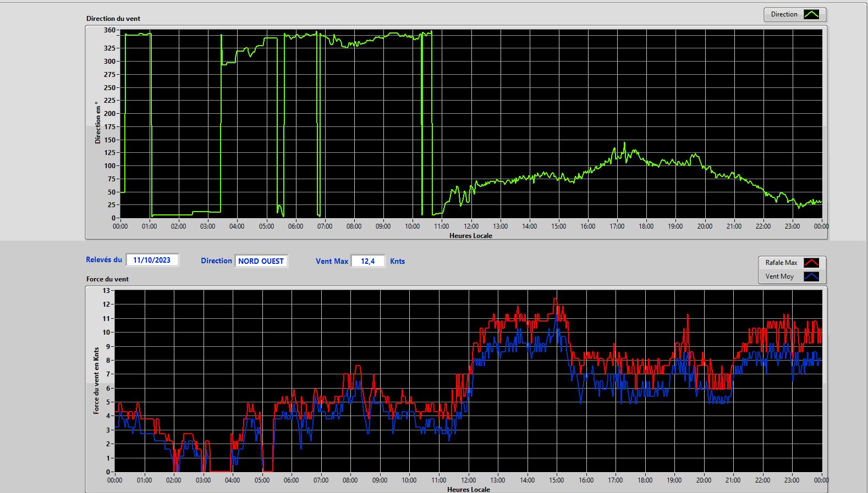Click the 'Direction en °' axis label
868x493 pixels.
click(98, 123)
